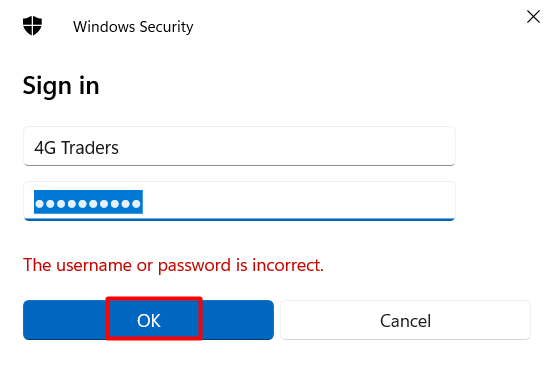Dismiss the dialog using Cancel

click(405, 320)
